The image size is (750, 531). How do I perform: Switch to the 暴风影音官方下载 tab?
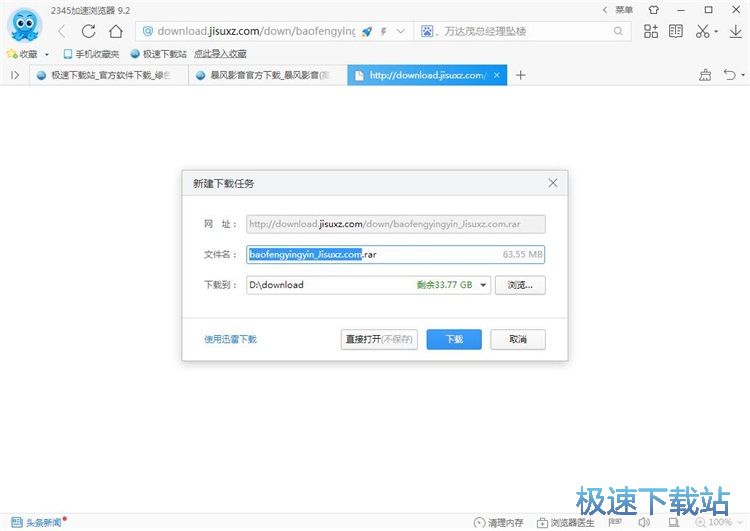pos(268,75)
